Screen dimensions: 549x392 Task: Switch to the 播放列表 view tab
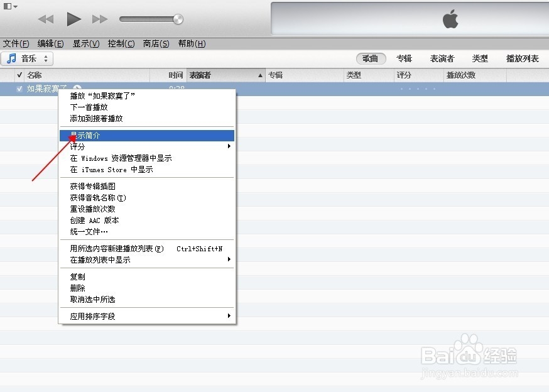[x=523, y=58]
